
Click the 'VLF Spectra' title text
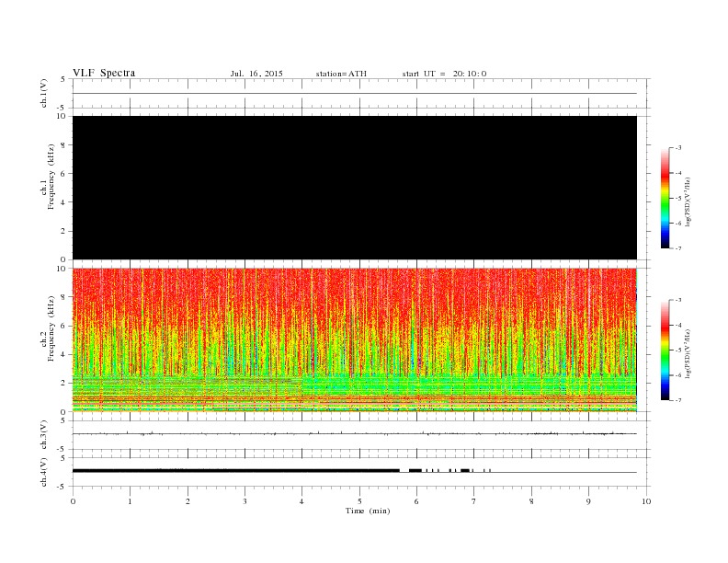click(x=104, y=73)
